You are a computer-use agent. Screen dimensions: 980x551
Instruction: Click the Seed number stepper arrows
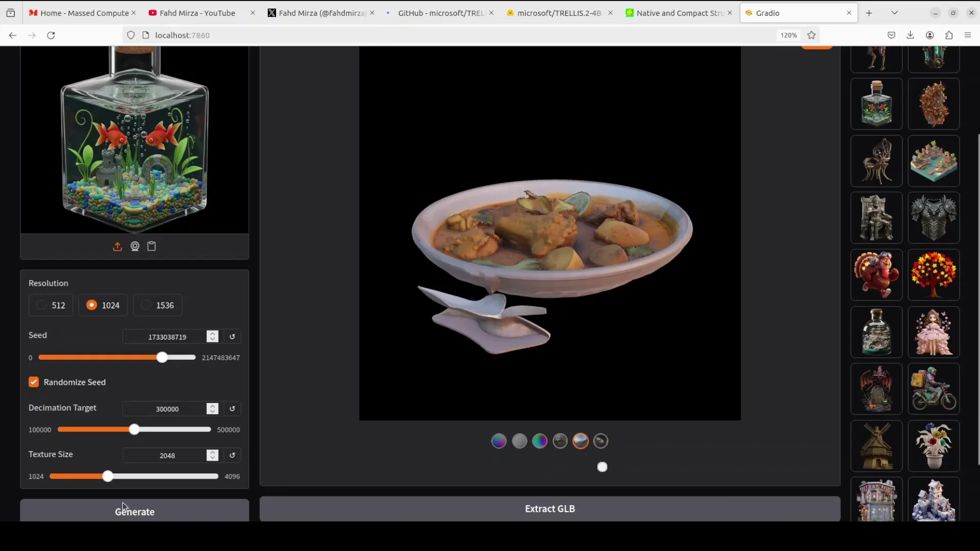pos(212,337)
